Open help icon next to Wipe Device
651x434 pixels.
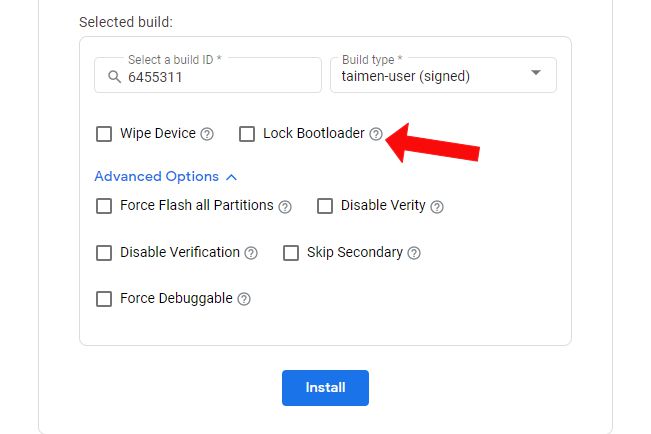point(207,134)
